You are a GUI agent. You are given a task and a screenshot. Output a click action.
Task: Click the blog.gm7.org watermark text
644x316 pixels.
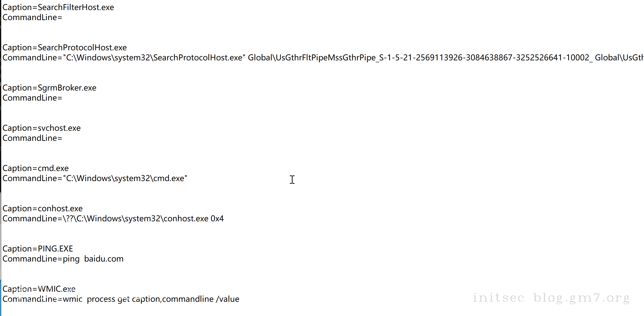point(581,298)
